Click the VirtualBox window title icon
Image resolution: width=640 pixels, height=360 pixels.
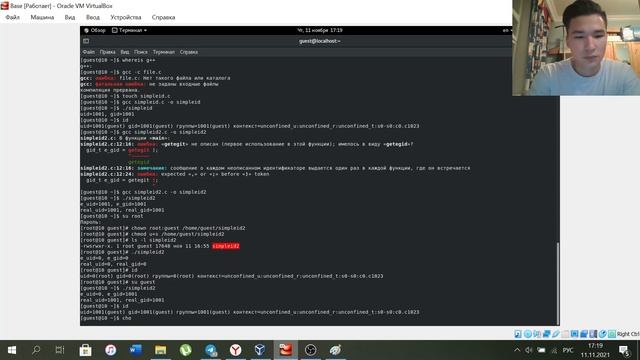pos(5,5)
